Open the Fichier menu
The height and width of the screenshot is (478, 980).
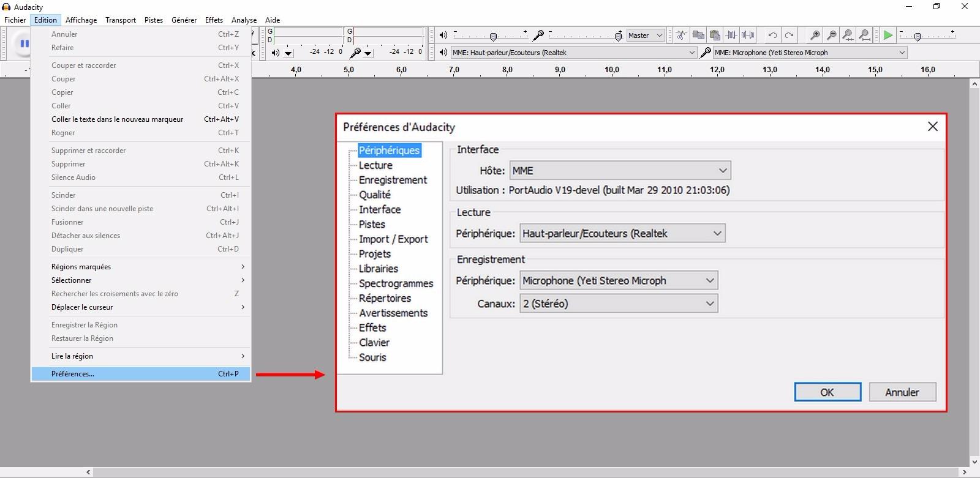click(15, 20)
